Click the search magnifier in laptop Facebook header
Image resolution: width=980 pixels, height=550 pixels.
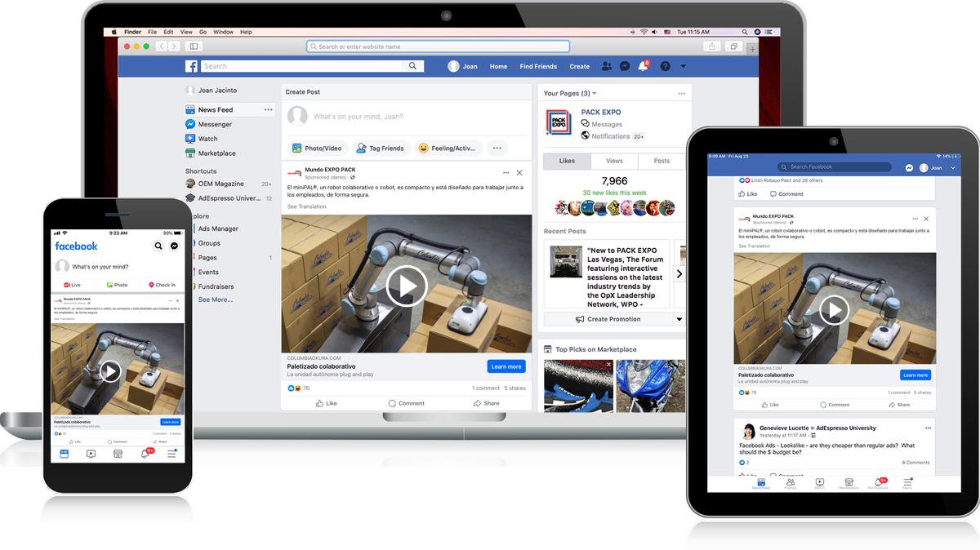413,66
